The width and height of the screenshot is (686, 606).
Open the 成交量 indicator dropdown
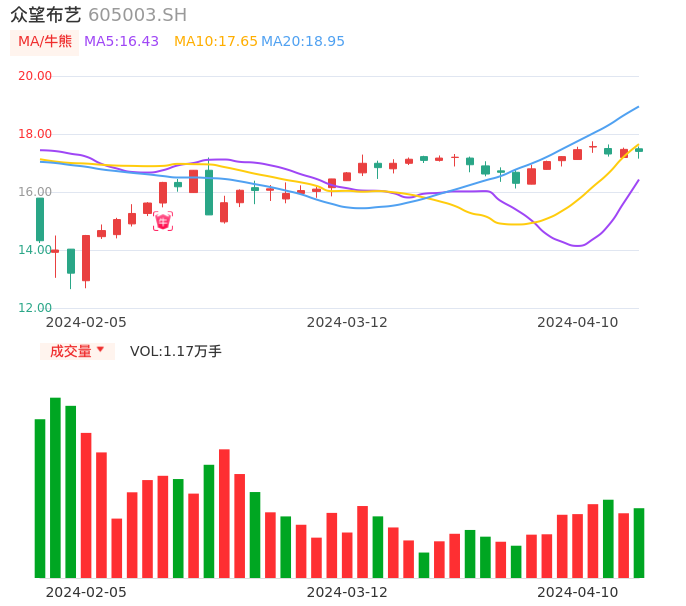(77, 351)
